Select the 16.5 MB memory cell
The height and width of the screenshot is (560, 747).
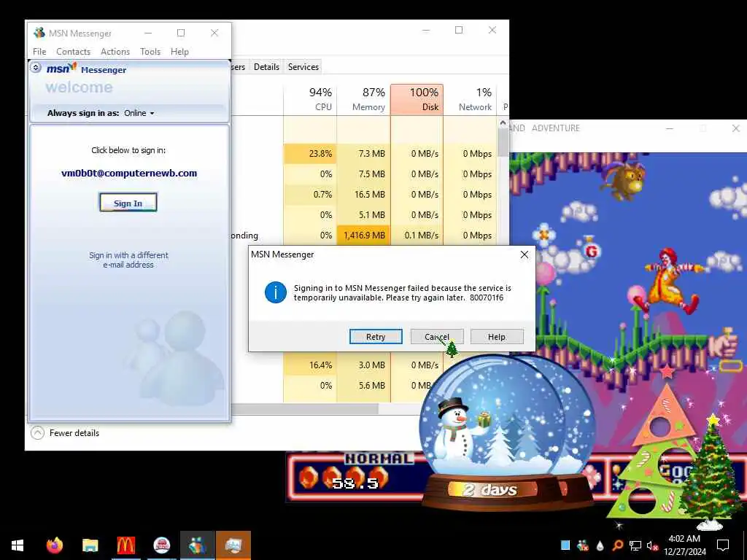(x=363, y=194)
